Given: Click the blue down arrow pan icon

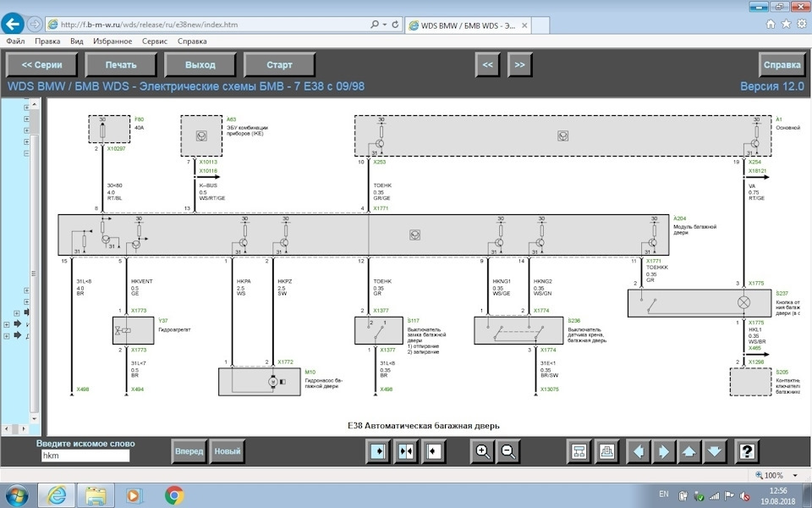Looking at the screenshot, I should coord(715,451).
